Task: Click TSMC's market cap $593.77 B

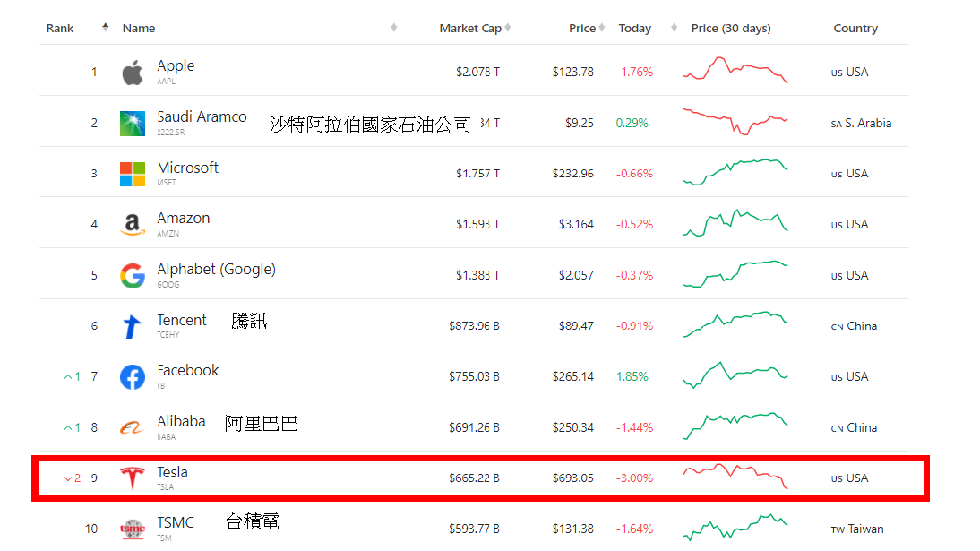Action: tap(474, 529)
